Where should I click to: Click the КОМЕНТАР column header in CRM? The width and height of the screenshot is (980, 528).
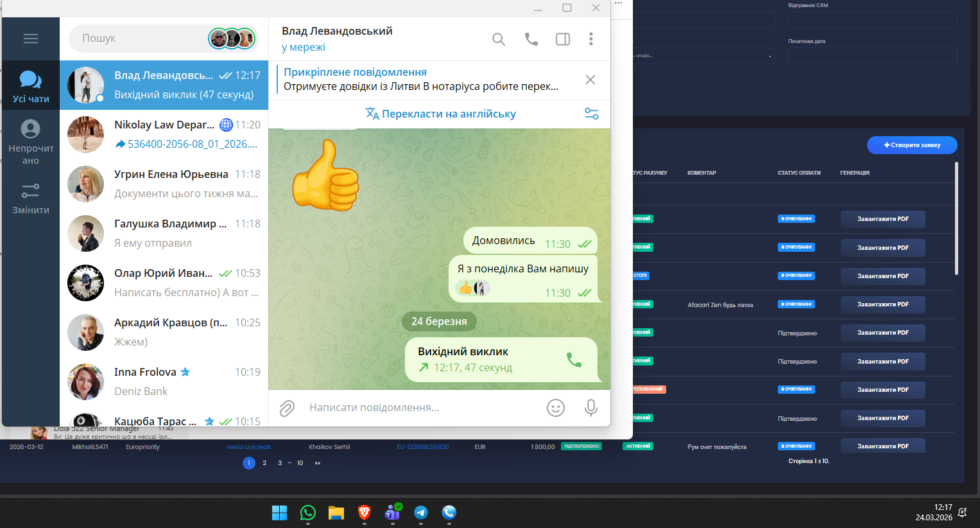pos(701,173)
